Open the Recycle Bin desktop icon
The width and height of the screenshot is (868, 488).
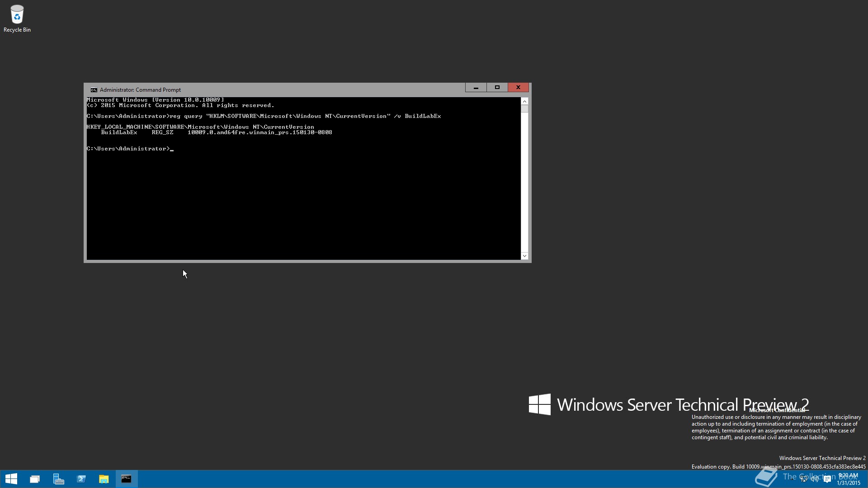[x=17, y=19]
